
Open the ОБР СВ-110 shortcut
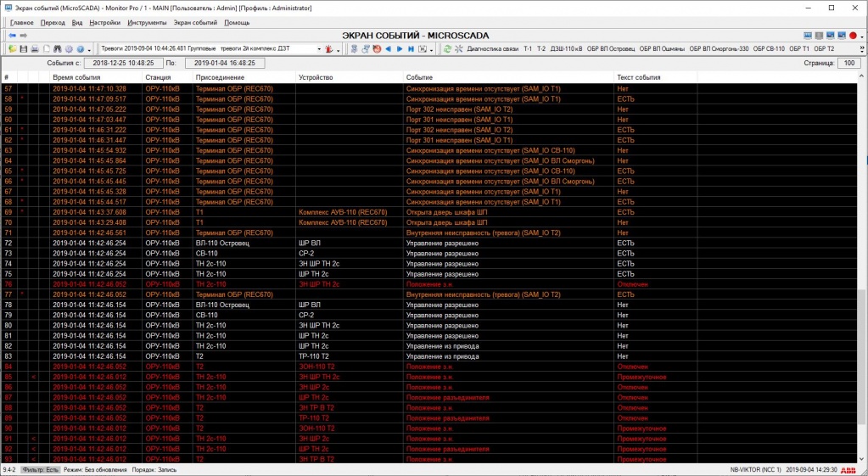(x=769, y=48)
